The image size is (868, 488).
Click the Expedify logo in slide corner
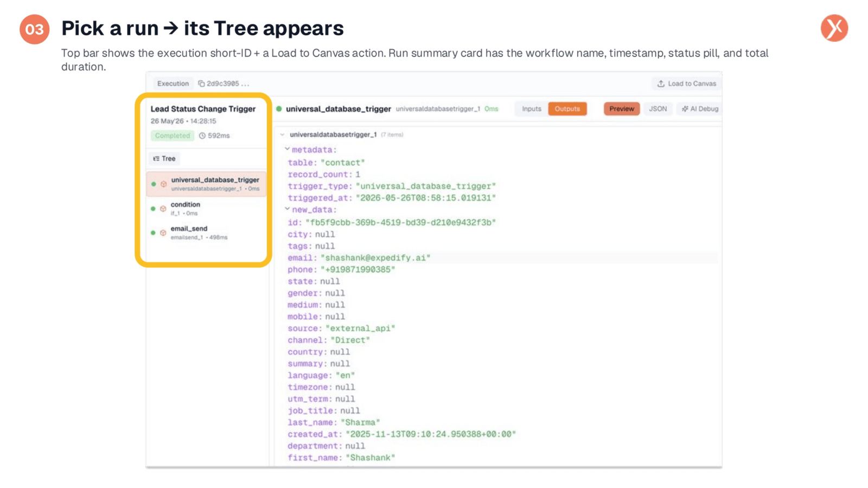click(834, 28)
